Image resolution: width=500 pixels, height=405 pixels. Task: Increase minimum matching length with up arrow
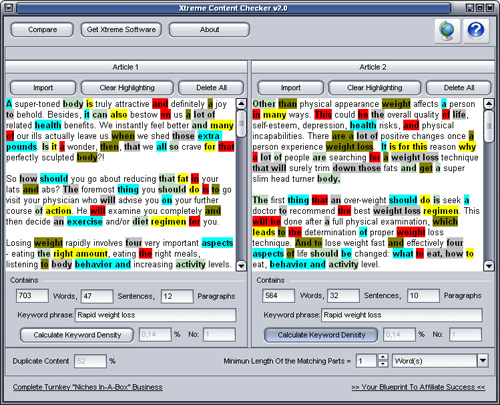(x=383, y=357)
